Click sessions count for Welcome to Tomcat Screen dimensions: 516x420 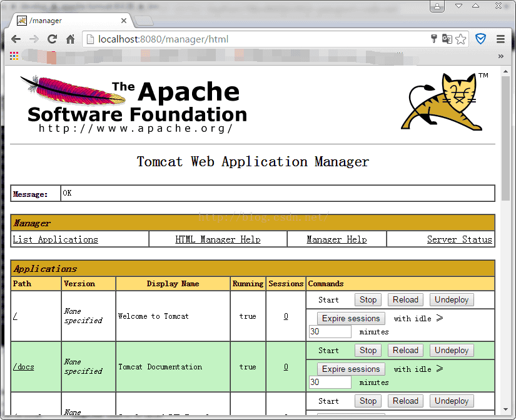(286, 316)
